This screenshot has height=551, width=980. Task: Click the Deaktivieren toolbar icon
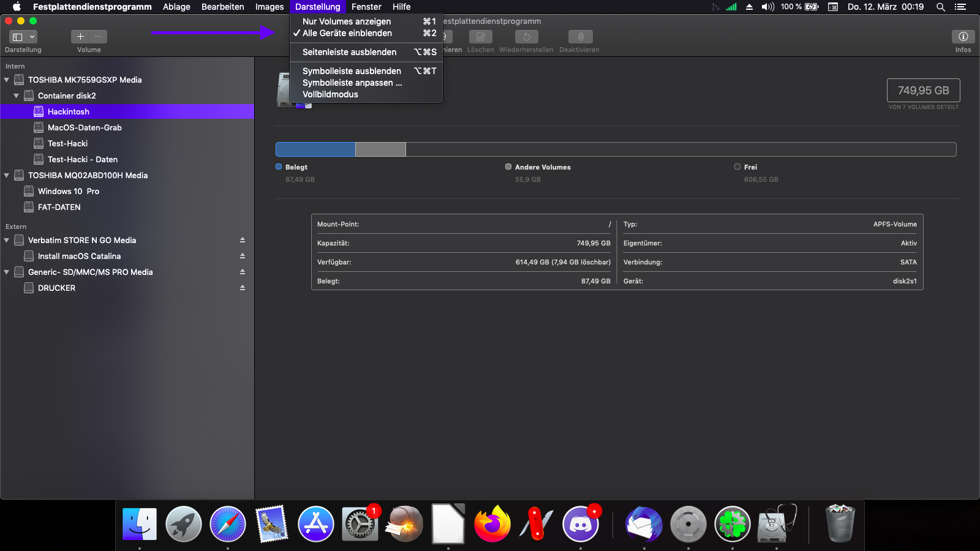click(580, 37)
